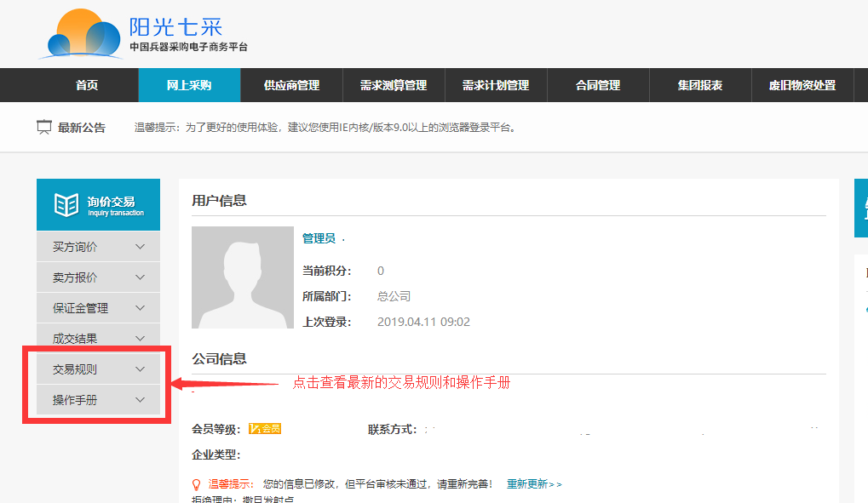Expand the 交易规则 chevron
This screenshot has width=868, height=503.
[140, 369]
